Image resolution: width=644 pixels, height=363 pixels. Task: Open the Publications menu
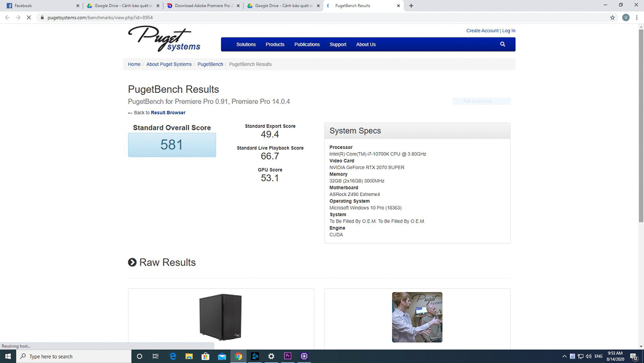pyautogui.click(x=307, y=44)
